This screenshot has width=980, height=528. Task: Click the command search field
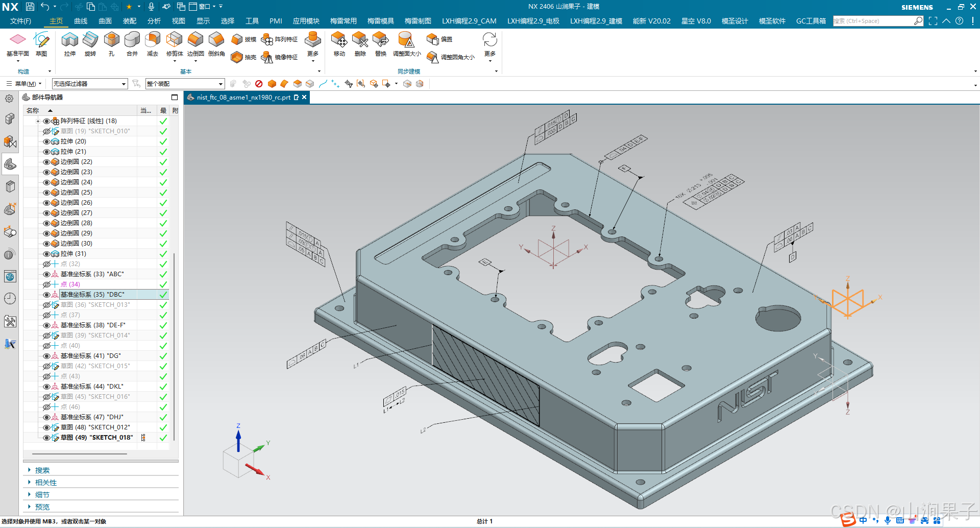pyautogui.click(x=873, y=21)
